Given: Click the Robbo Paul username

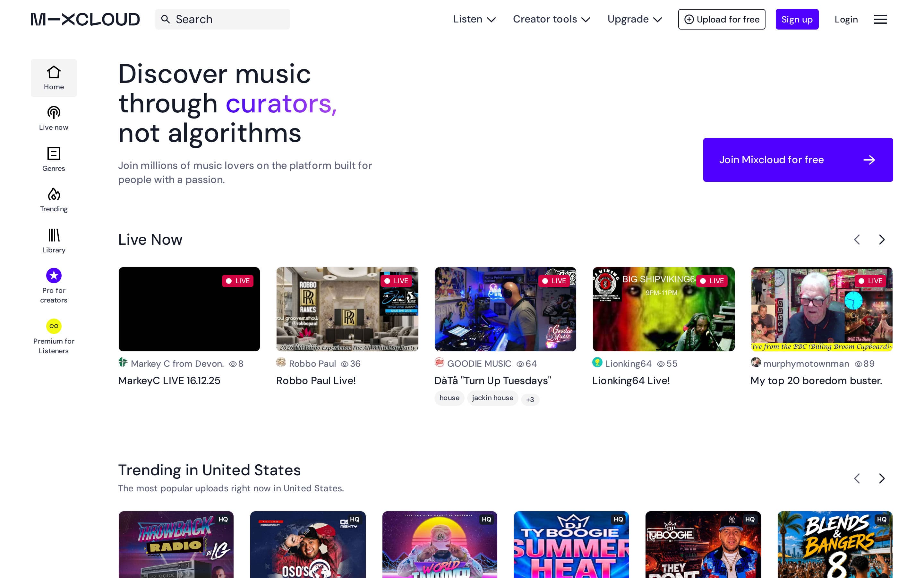Looking at the screenshot, I should click(x=312, y=363).
